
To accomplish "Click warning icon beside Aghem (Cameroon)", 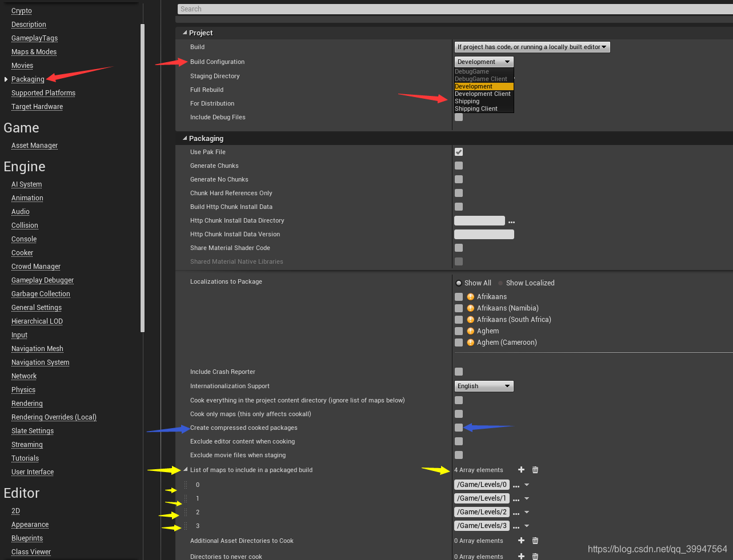I will (471, 343).
